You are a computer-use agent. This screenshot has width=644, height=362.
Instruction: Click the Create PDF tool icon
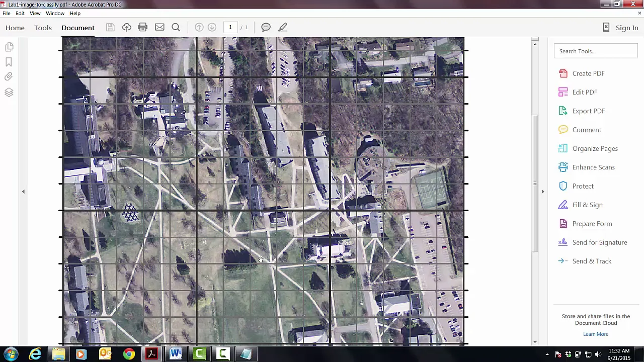point(563,73)
